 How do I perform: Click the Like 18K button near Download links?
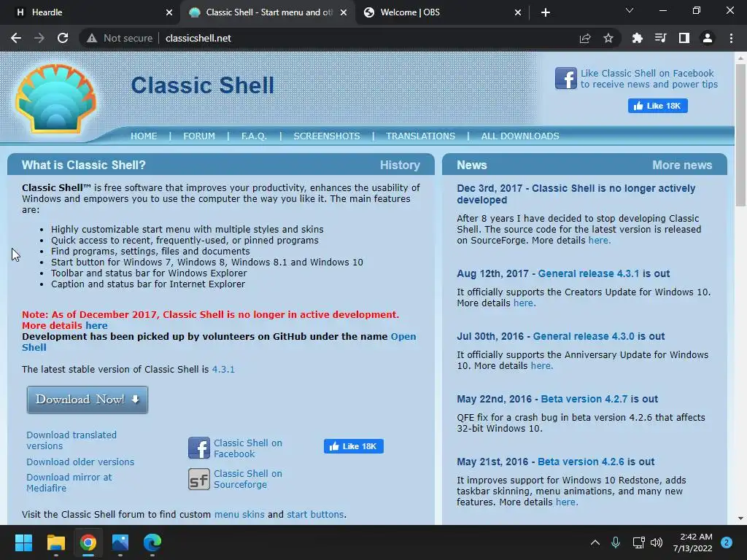tap(354, 446)
